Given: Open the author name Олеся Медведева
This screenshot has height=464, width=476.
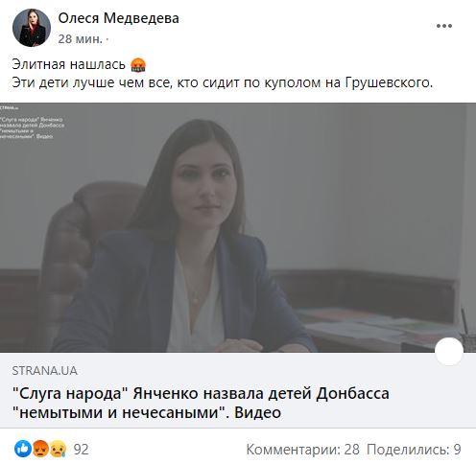Looking at the screenshot, I should [x=118, y=18].
